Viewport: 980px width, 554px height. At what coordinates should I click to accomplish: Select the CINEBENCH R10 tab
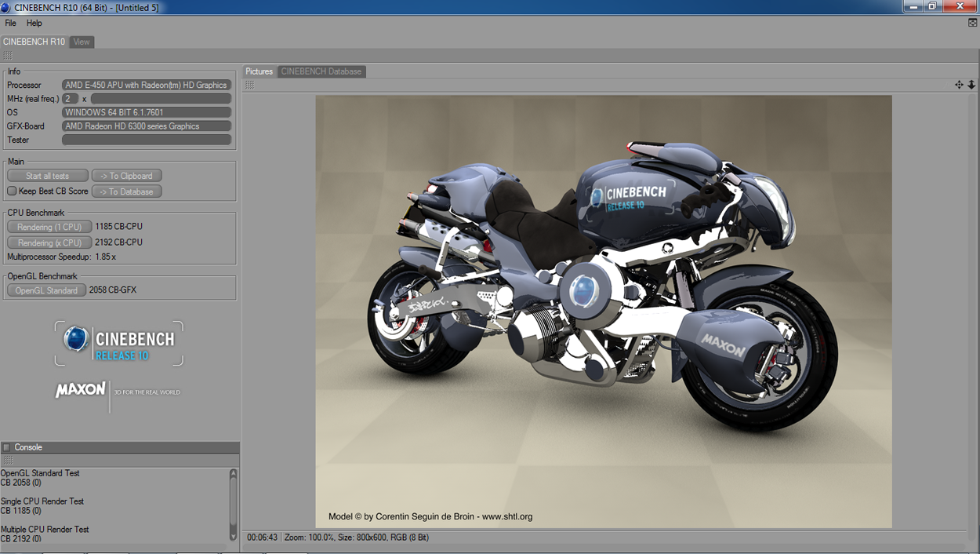coord(34,42)
